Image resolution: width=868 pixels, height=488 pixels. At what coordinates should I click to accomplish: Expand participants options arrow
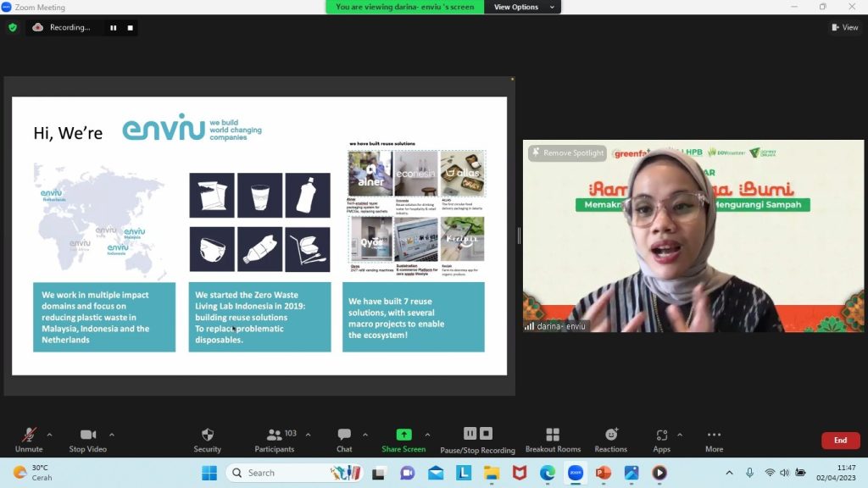(309, 435)
